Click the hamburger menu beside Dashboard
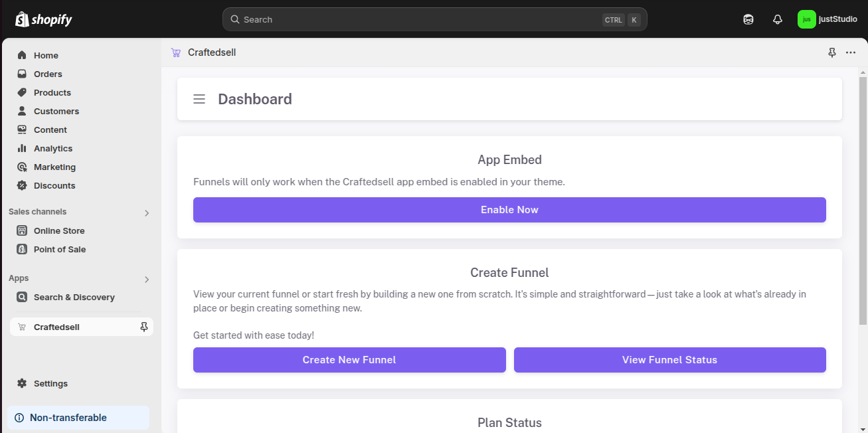868x433 pixels. [x=199, y=99]
